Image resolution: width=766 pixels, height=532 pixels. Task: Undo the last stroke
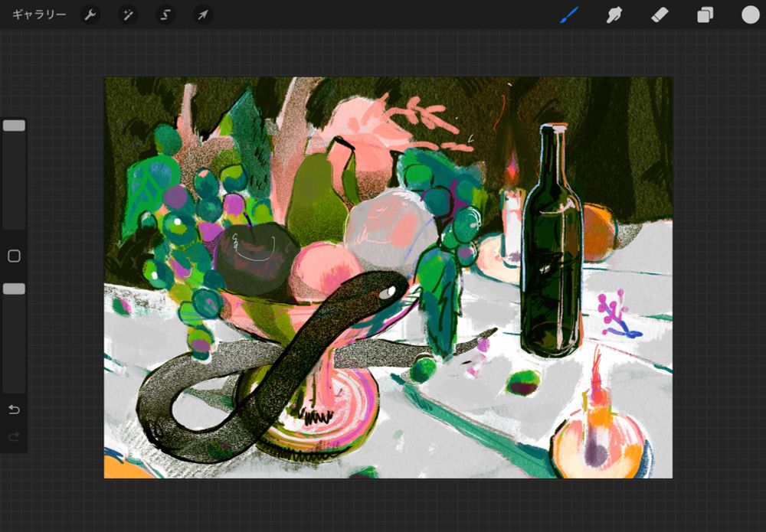14,409
